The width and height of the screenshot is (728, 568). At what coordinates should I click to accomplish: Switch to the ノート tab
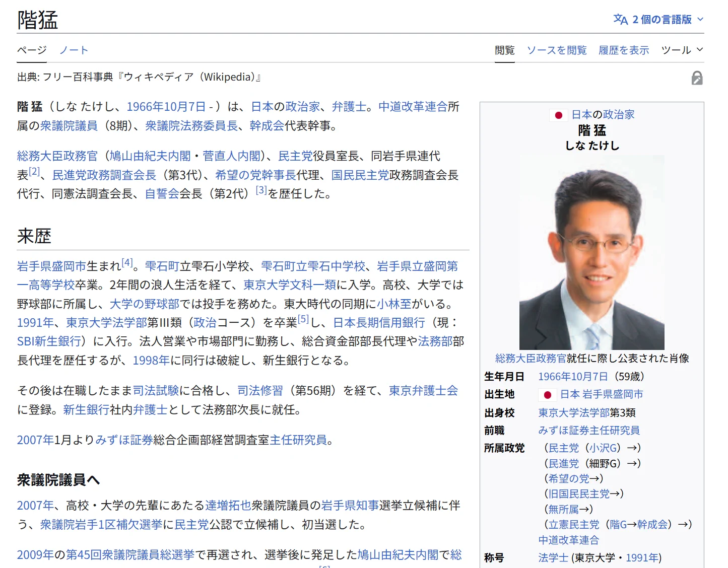[74, 50]
